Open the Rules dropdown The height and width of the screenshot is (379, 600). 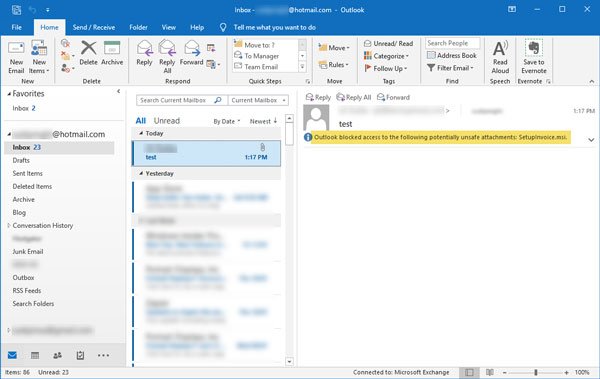coord(333,65)
